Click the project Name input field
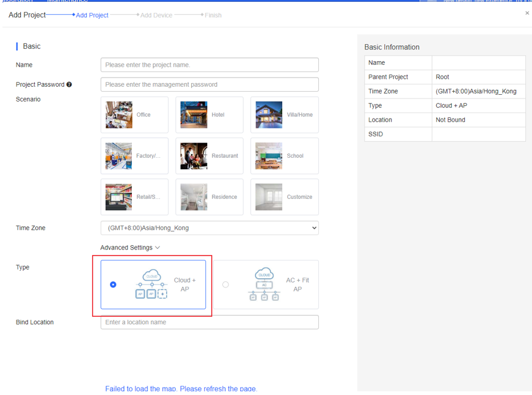The image size is (532, 395). (210, 65)
